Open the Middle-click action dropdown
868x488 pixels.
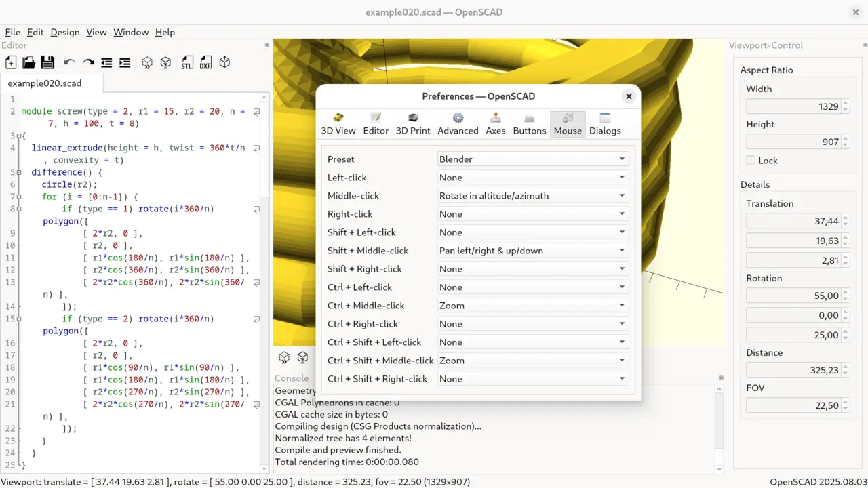(533, 196)
